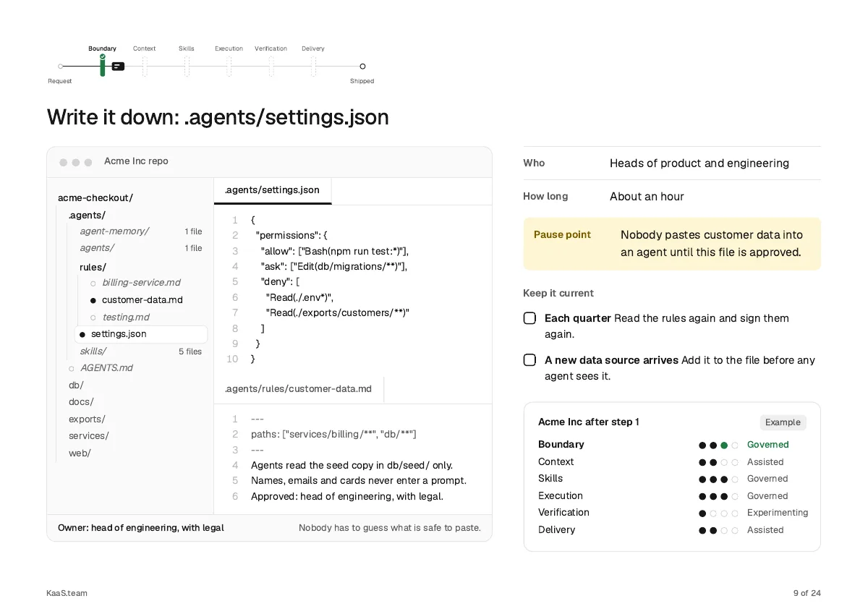The width and height of the screenshot is (868, 614).
Task: Click the 9 of 24 page indicator
Action: coord(807,593)
